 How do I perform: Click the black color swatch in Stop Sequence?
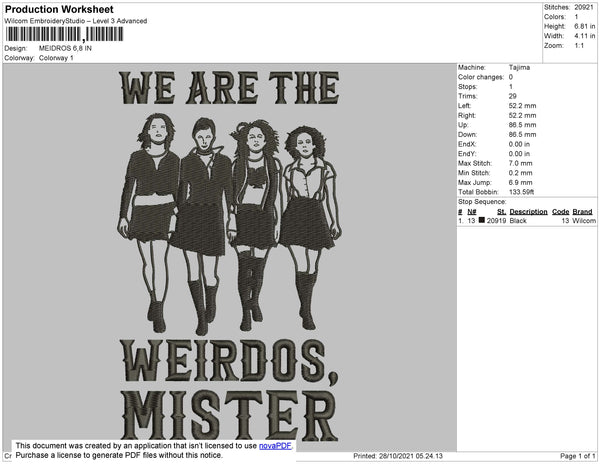pos(482,220)
